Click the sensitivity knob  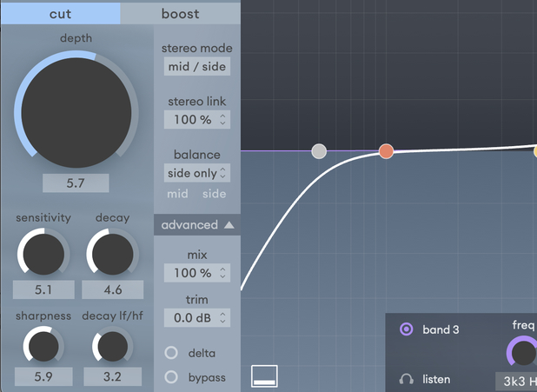click(42, 254)
